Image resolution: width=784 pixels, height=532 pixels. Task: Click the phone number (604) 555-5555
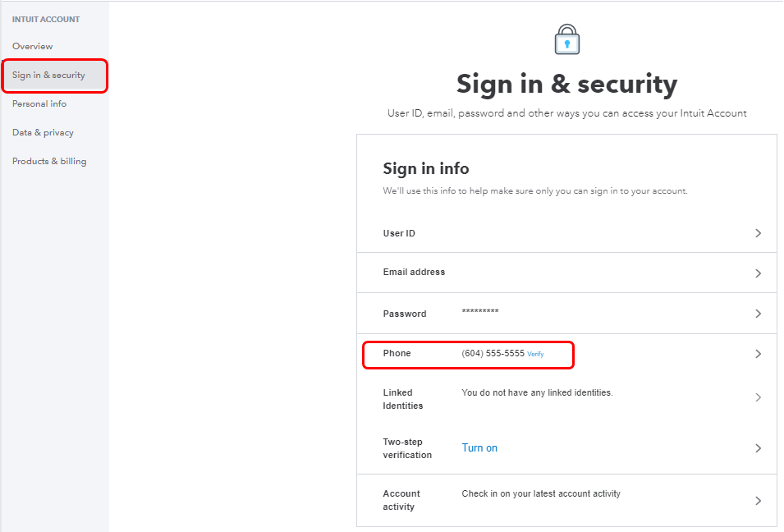coord(493,353)
